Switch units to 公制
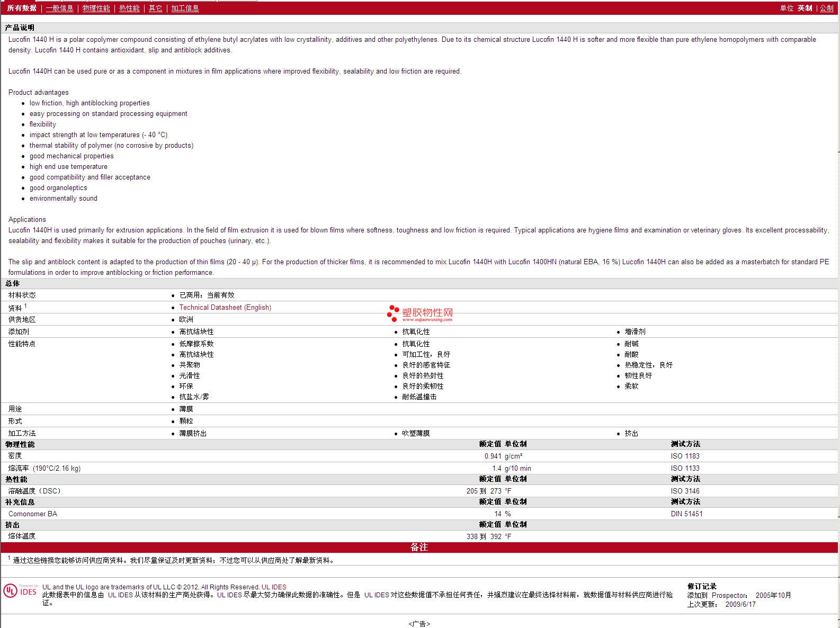 [x=827, y=8]
